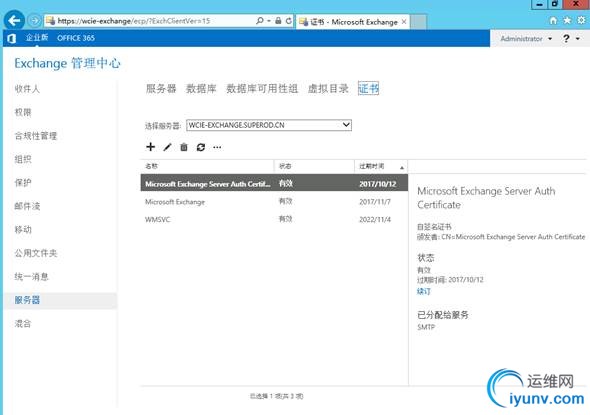Click the 2017/11/7 expiry date cell
The width and height of the screenshot is (590, 415).
(375, 202)
